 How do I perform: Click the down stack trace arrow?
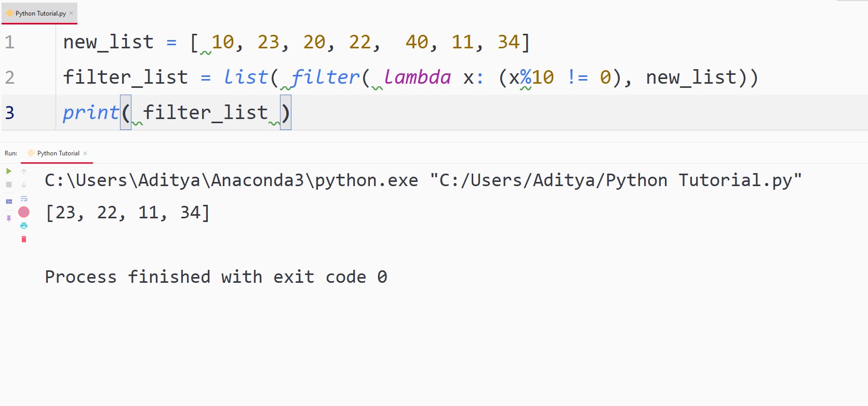coord(24,185)
